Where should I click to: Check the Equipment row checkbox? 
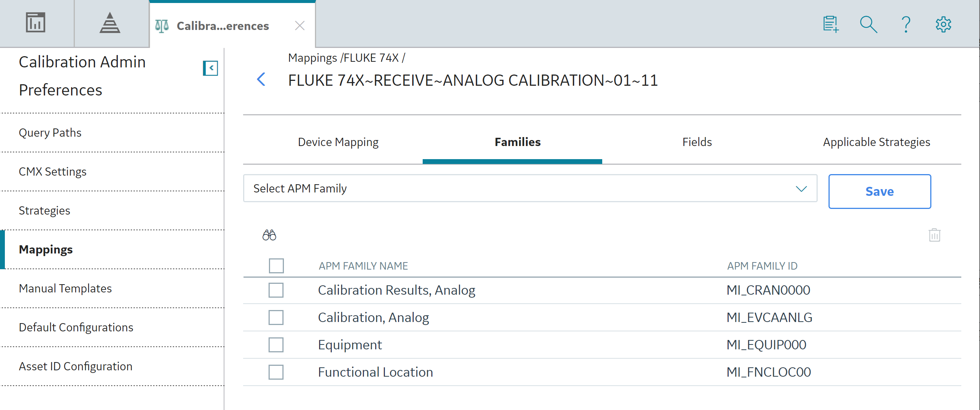(276, 344)
